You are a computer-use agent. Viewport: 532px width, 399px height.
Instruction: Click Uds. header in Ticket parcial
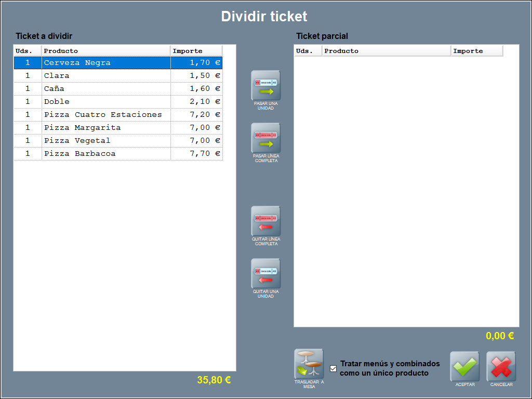point(308,51)
